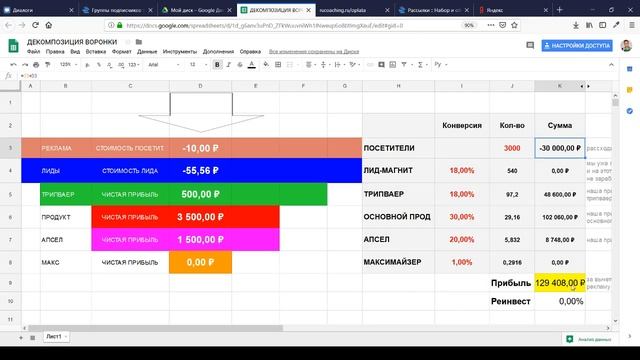Click the horizontal scrollbar thumb
Image resolution: width=640 pixels, height=360 pixels.
click(155, 328)
